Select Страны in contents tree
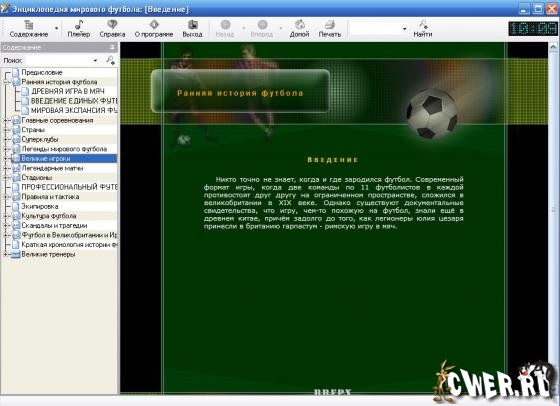The height and width of the screenshot is (406, 560). point(33,130)
